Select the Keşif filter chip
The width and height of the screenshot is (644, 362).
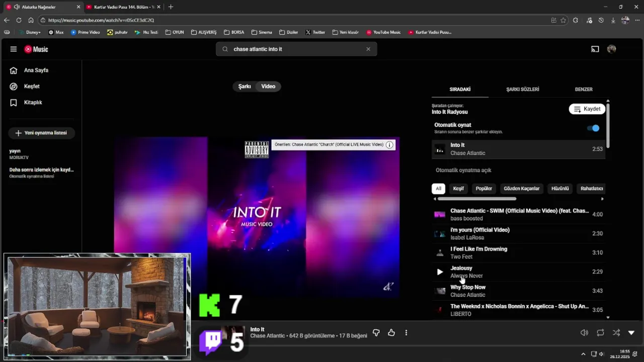click(x=458, y=189)
